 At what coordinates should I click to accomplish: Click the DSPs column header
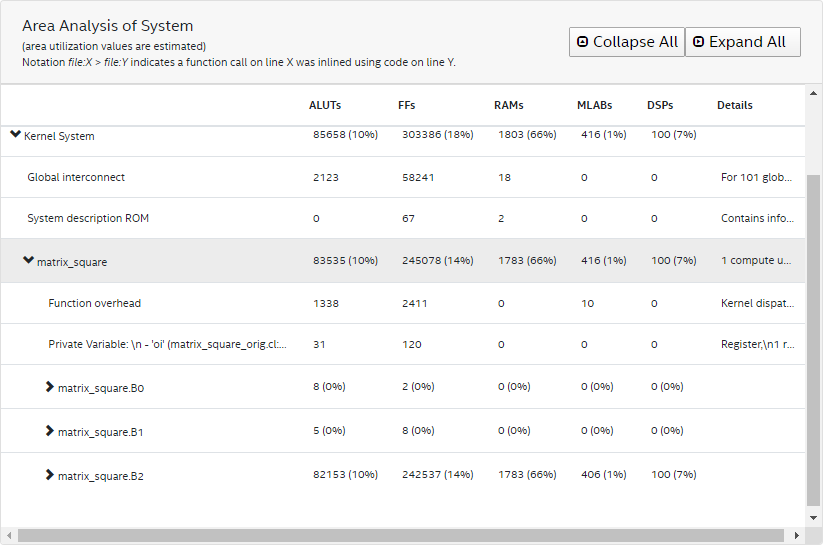coord(660,105)
